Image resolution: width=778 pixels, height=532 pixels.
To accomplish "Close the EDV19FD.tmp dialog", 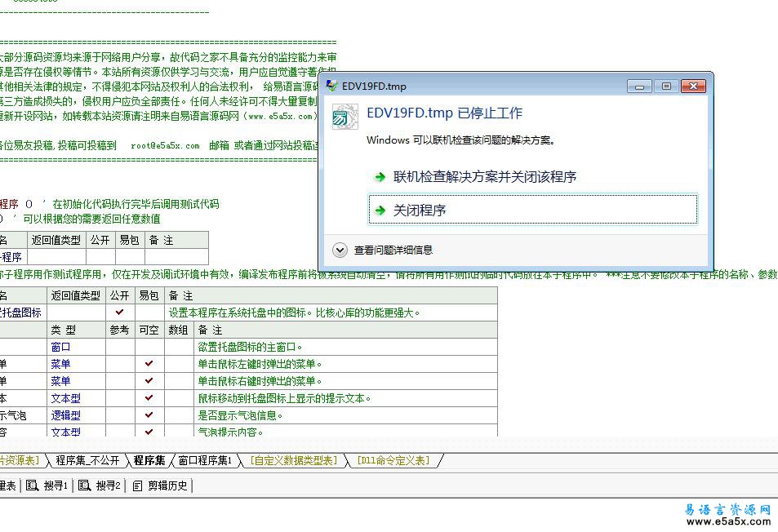I will pos(693,86).
